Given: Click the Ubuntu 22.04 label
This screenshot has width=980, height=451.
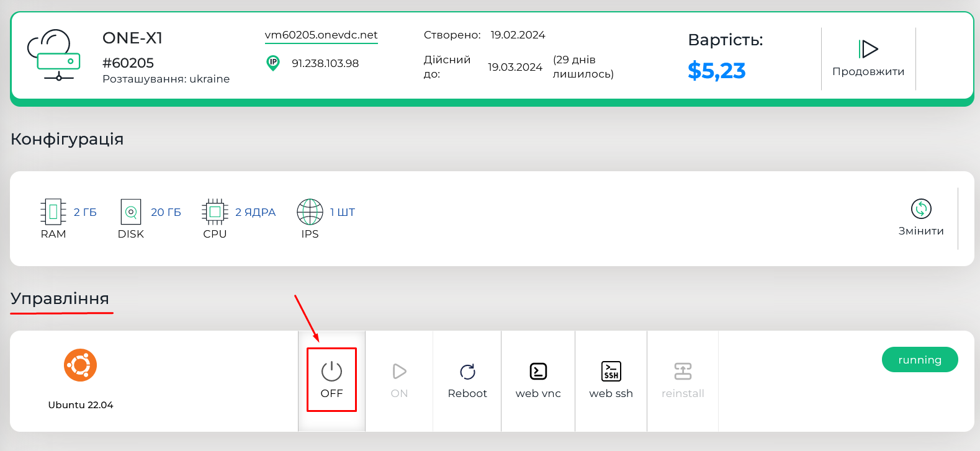Looking at the screenshot, I should point(81,405).
